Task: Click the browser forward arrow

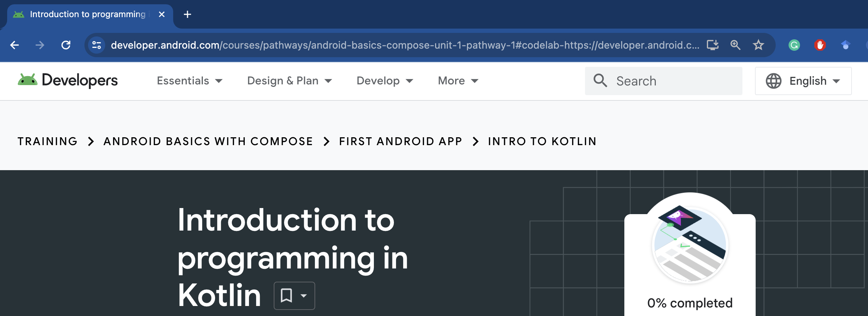Action: [40, 45]
